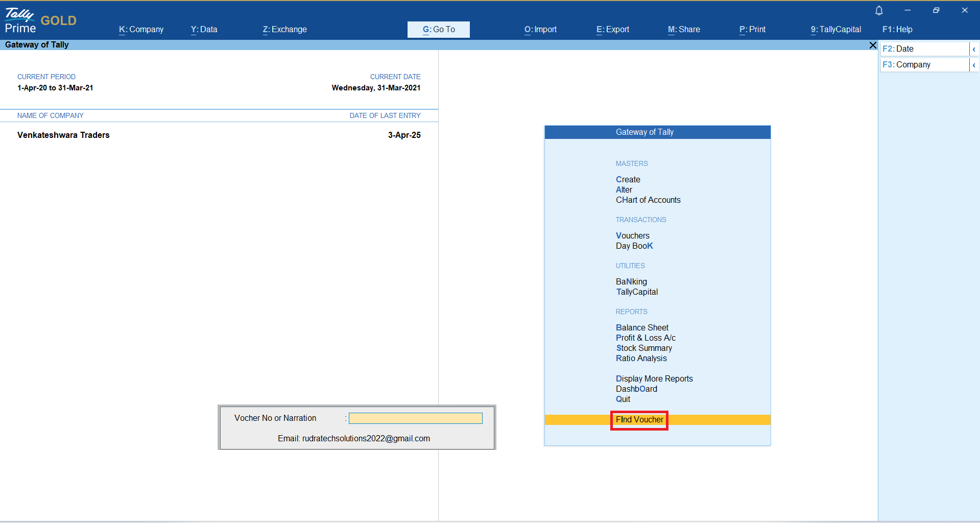Open the Export top menu
The width and height of the screenshot is (980, 523).
tap(612, 30)
